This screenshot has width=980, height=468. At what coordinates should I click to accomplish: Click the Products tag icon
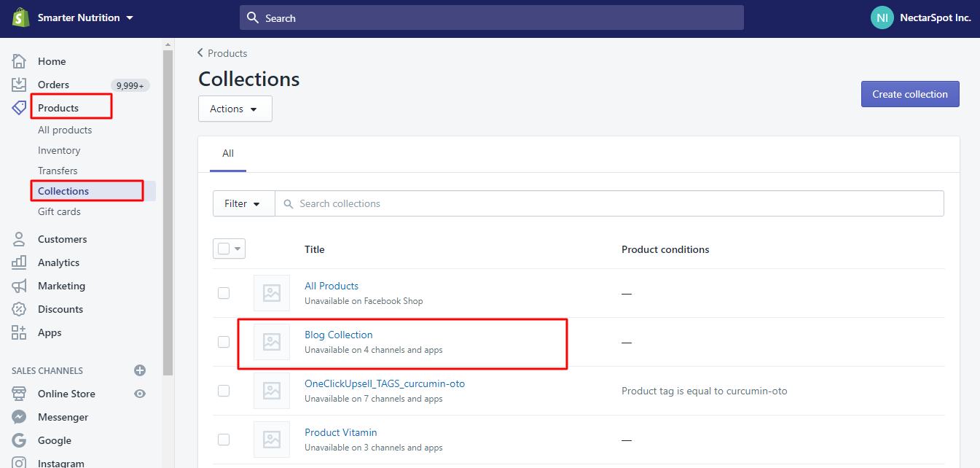[x=18, y=107]
